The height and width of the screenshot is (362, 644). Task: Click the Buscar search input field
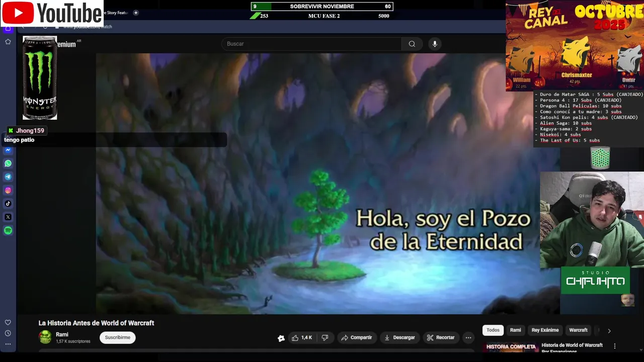pyautogui.click(x=312, y=44)
